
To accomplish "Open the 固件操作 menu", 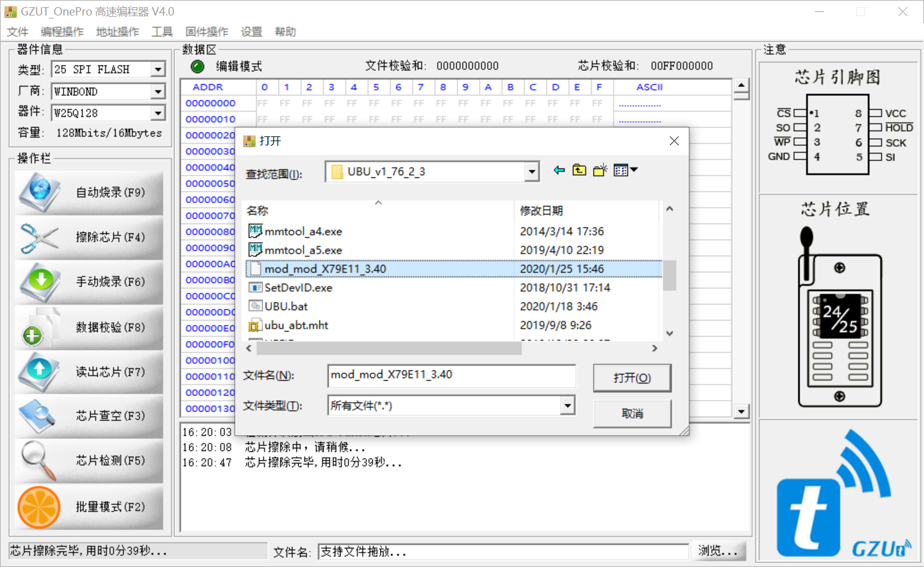I will [x=207, y=32].
